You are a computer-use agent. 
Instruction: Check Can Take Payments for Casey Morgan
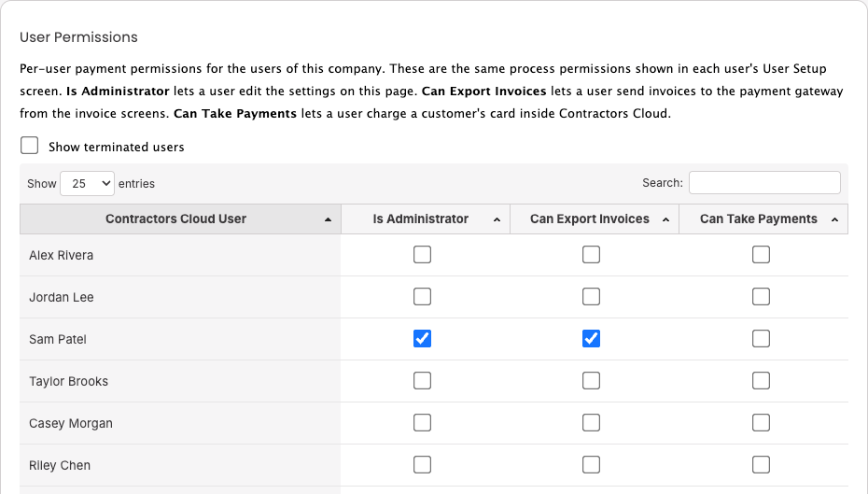(762, 423)
